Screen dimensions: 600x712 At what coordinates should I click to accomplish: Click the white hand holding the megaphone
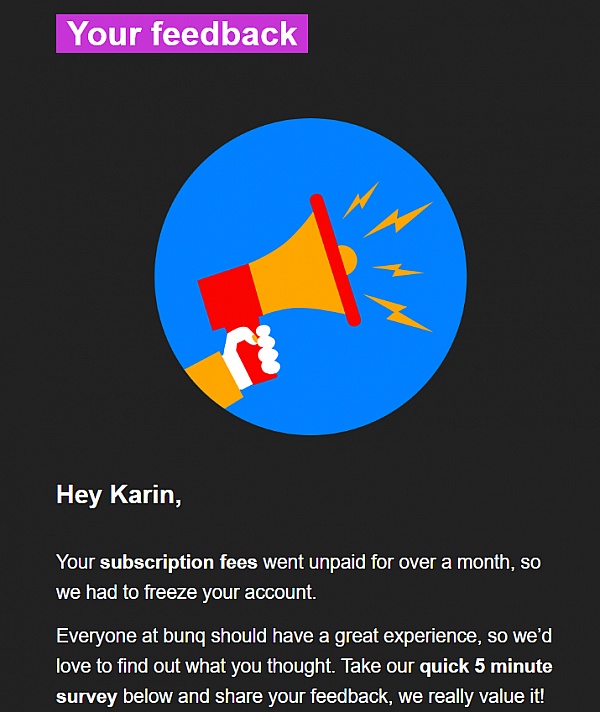pyautogui.click(x=251, y=356)
